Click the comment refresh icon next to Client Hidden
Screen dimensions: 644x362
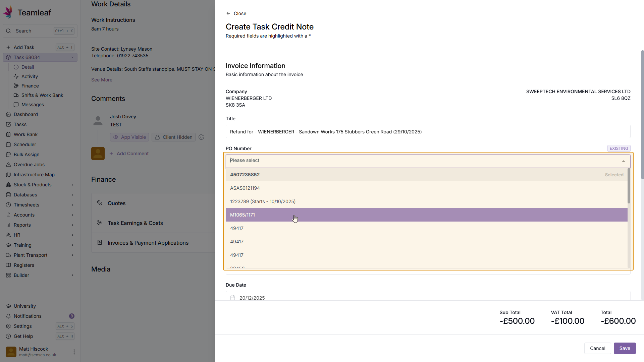tap(201, 137)
